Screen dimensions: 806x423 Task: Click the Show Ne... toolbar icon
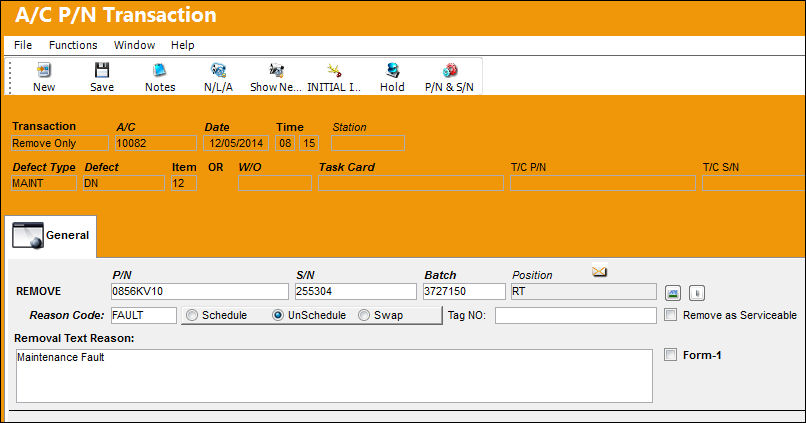277,70
